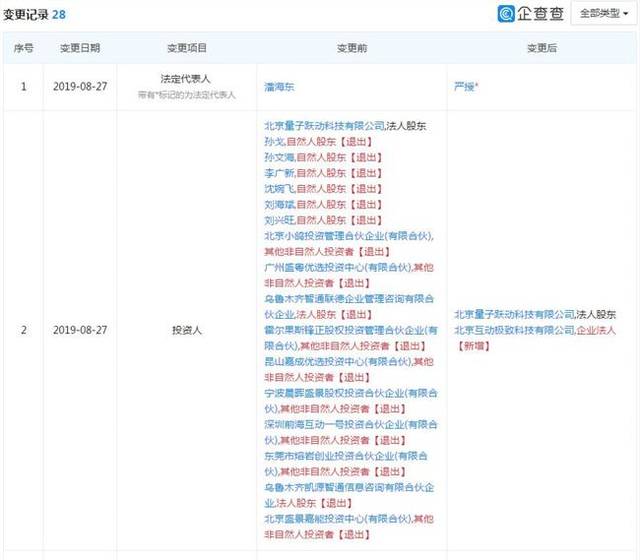
Task: Open 北京量子跃动科技有限公司 link in 变更前 column
Action: pyautogui.click(x=324, y=126)
